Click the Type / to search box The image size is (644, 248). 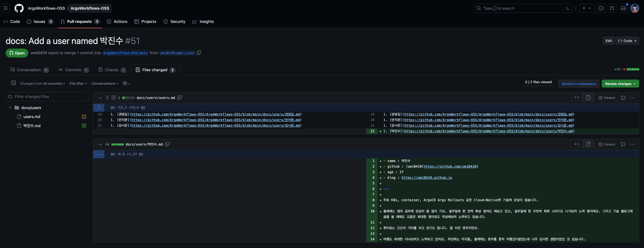click(519, 8)
